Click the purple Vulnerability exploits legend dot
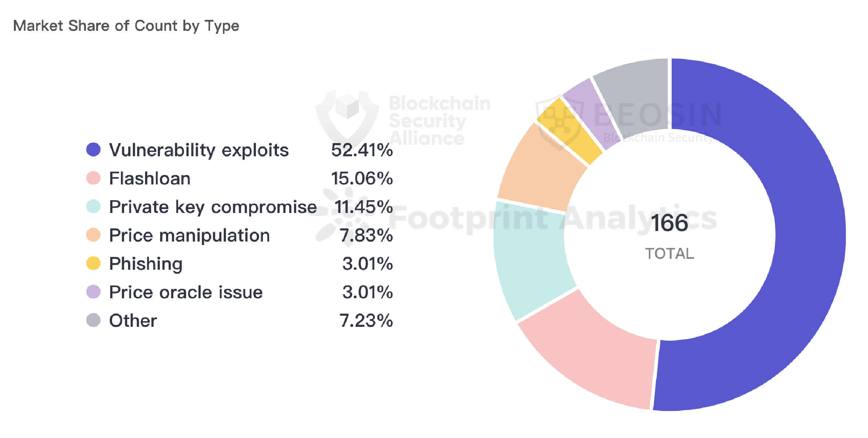Screen dimensions: 868x438 pos(93,150)
